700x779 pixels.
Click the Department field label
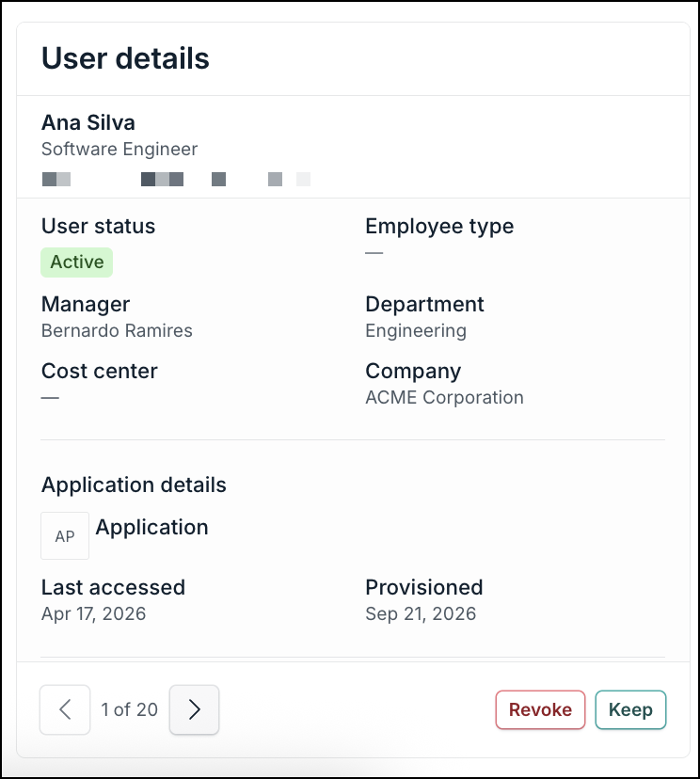tap(424, 305)
